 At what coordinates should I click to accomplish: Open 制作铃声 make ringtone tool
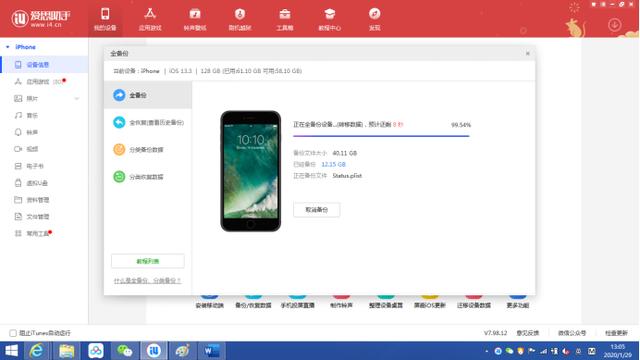click(341, 302)
